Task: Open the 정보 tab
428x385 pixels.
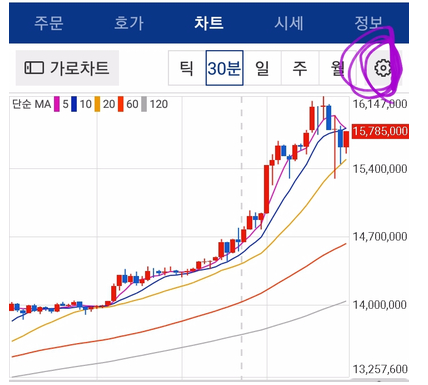Action: pos(368,23)
